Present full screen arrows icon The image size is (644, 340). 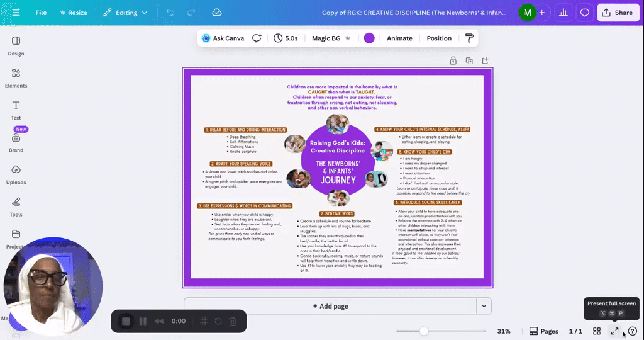(x=614, y=331)
